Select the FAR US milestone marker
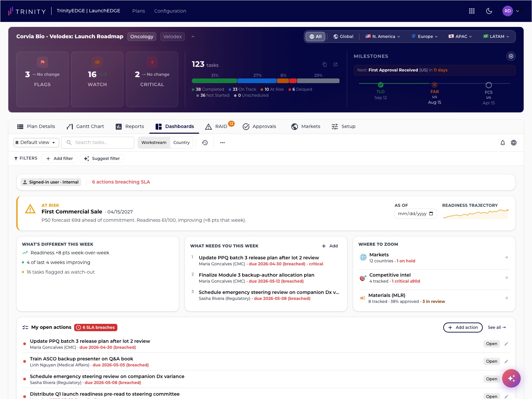532x399 pixels. click(x=435, y=85)
